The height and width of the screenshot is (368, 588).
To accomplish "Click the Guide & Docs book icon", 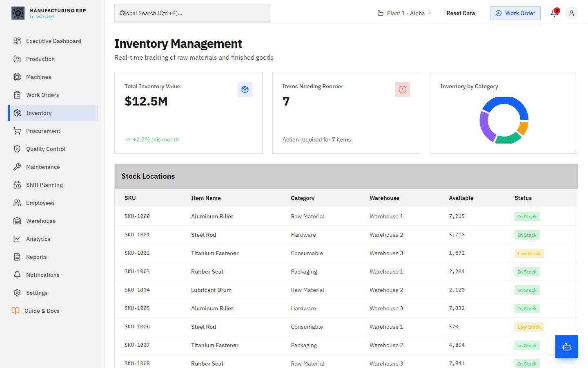I will click(16, 311).
